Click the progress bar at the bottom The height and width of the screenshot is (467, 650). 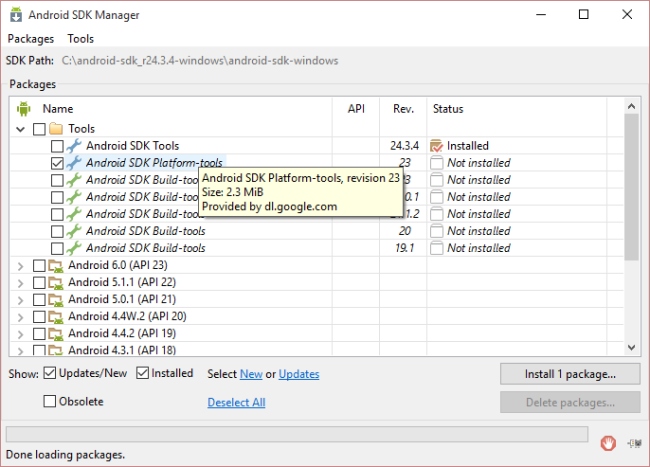297,434
